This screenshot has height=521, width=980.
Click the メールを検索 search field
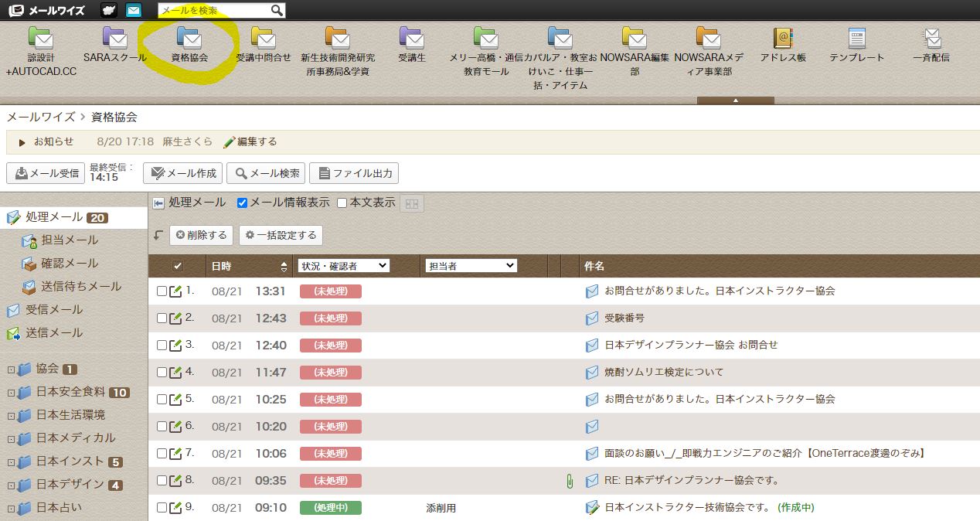pyautogui.click(x=215, y=11)
